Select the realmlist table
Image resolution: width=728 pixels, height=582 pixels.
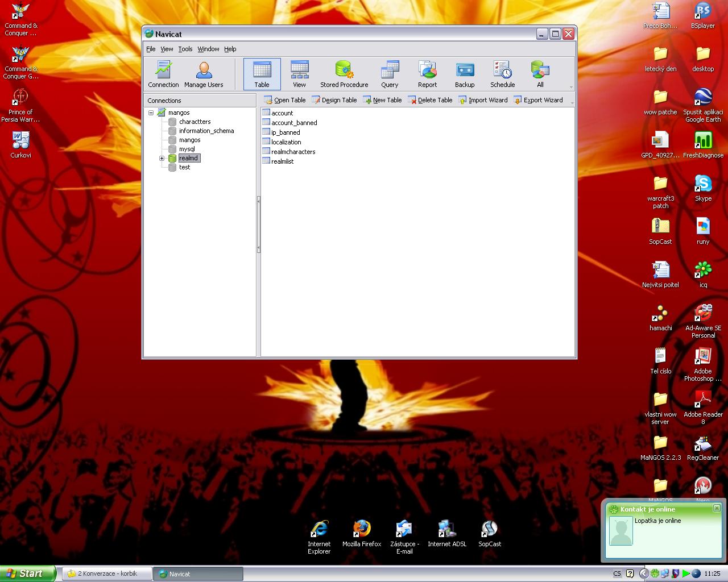(278, 161)
